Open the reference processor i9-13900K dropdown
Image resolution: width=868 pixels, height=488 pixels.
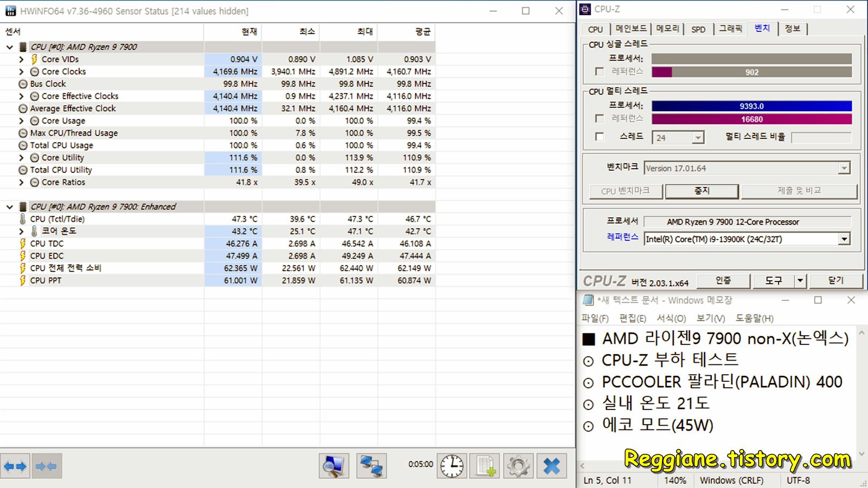[844, 239]
